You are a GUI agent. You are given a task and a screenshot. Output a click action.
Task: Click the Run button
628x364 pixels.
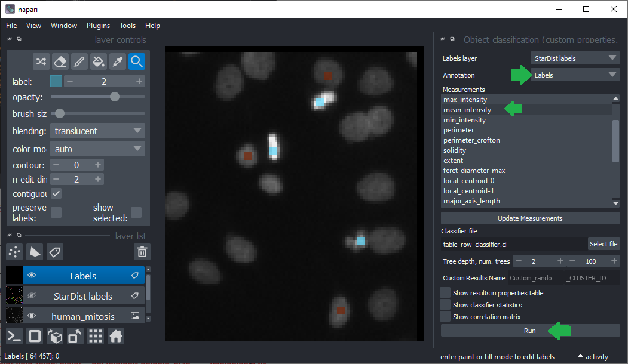[x=530, y=331]
